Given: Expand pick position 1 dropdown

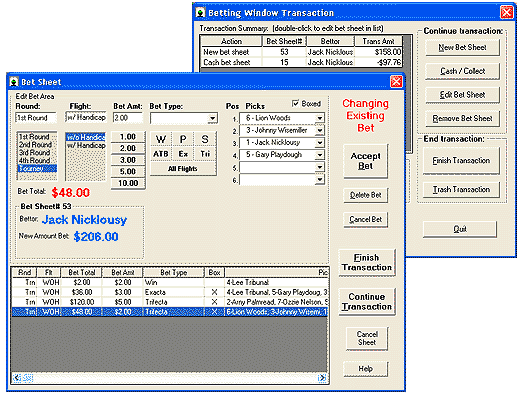Looking at the screenshot, I should (x=319, y=118).
